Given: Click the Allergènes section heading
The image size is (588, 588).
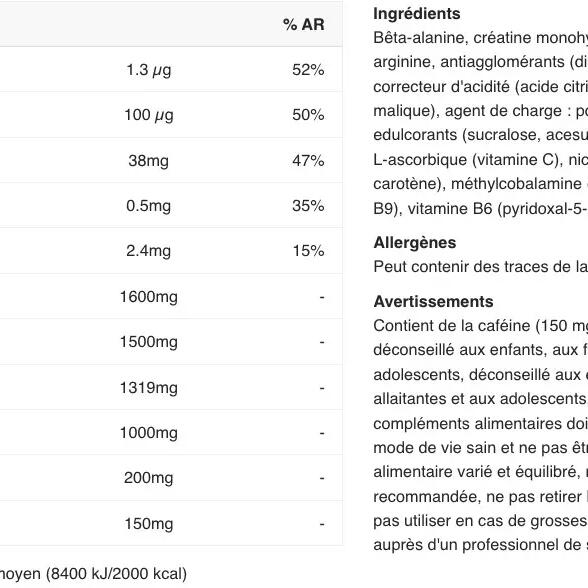Looking at the screenshot, I should (415, 243).
